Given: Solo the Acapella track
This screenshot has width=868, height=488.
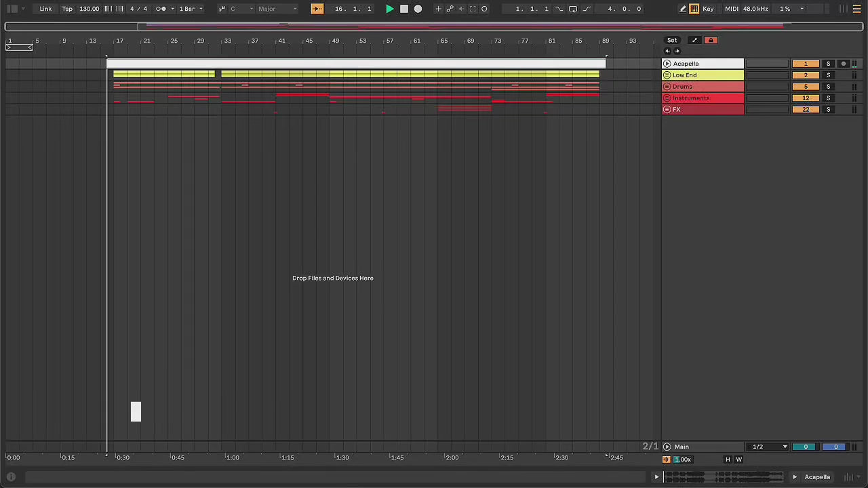Looking at the screenshot, I should click(828, 64).
